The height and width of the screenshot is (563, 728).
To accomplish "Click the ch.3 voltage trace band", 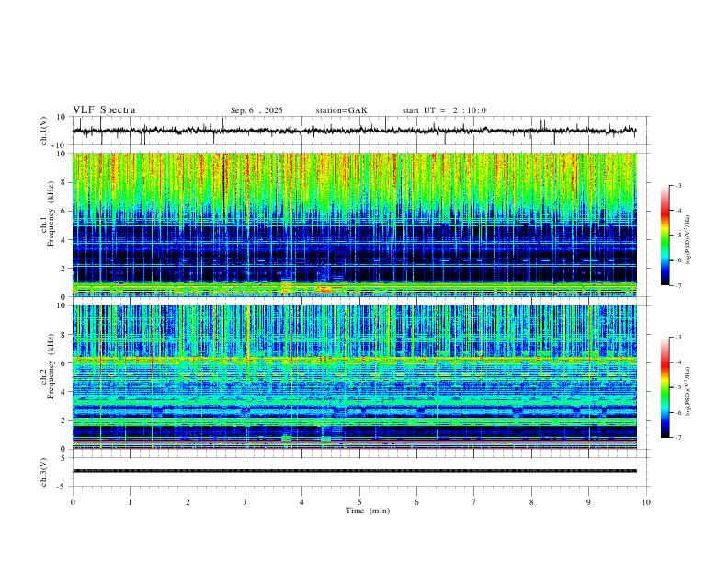I will point(354,471).
